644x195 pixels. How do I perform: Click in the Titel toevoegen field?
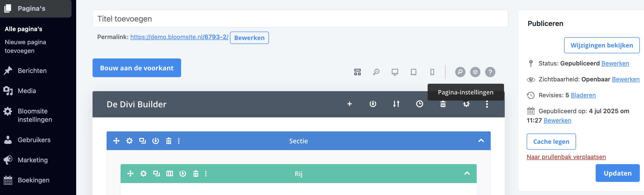300,19
